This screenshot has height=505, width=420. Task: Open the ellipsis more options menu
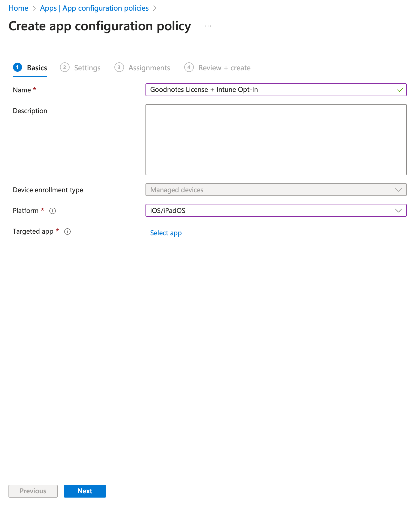pos(208,26)
